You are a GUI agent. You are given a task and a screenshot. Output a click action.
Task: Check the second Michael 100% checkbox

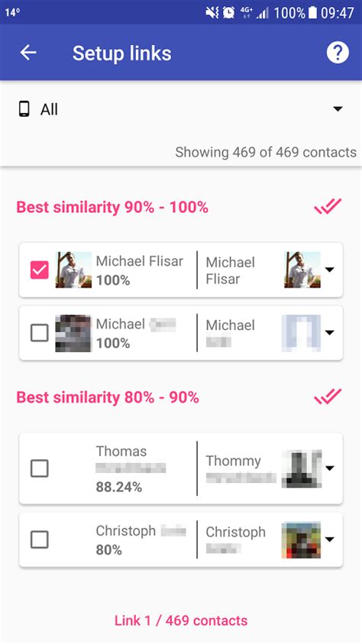click(40, 333)
